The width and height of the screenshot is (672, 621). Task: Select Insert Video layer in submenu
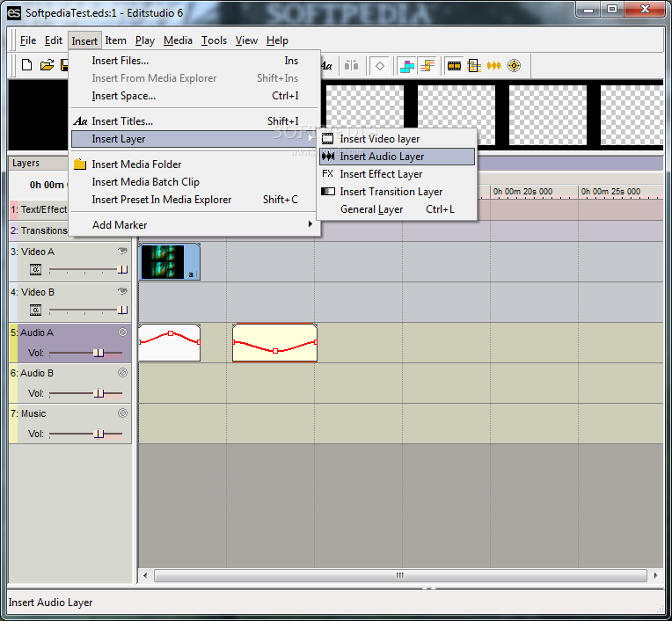pyautogui.click(x=397, y=139)
